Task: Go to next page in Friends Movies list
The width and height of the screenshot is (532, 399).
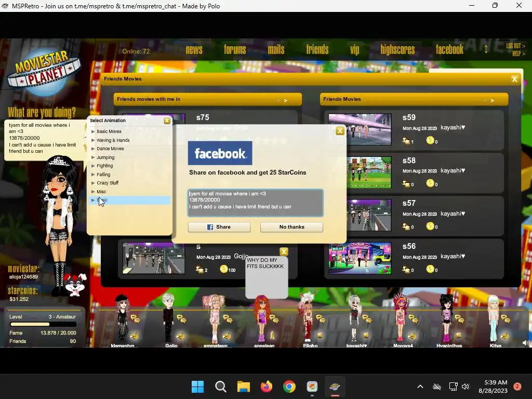Action: 492,101
